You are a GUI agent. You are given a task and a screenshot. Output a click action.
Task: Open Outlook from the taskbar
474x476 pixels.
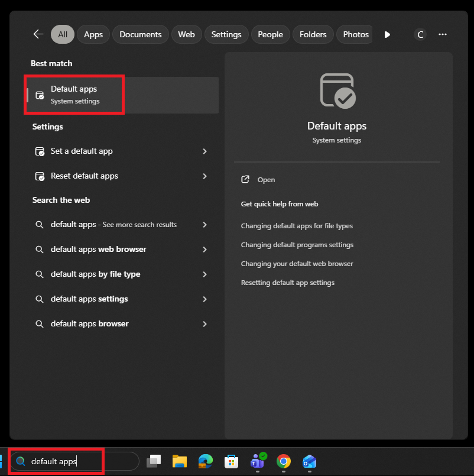(x=309, y=461)
